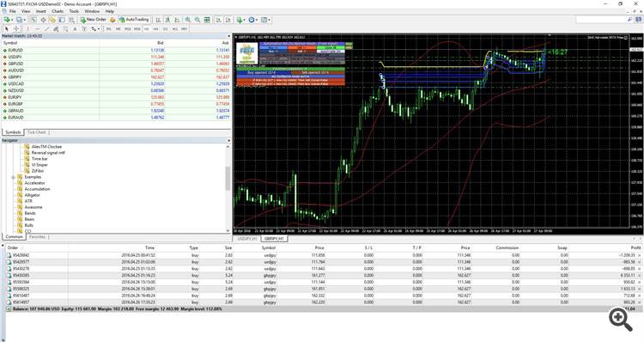This screenshot has height=342, width=644.
Task: Open the Strategy Tester toolbar icon
Action: tap(71, 20)
